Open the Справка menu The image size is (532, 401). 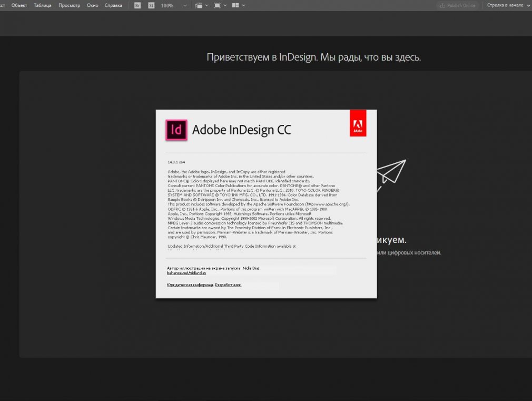(x=113, y=5)
